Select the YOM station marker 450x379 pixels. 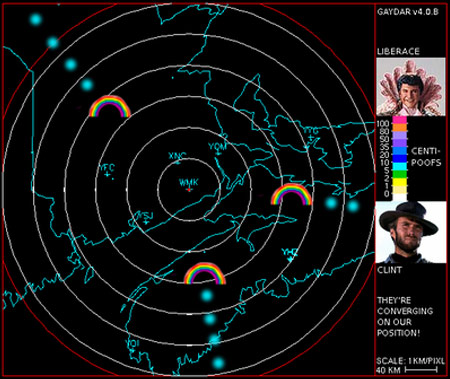tap(218, 149)
